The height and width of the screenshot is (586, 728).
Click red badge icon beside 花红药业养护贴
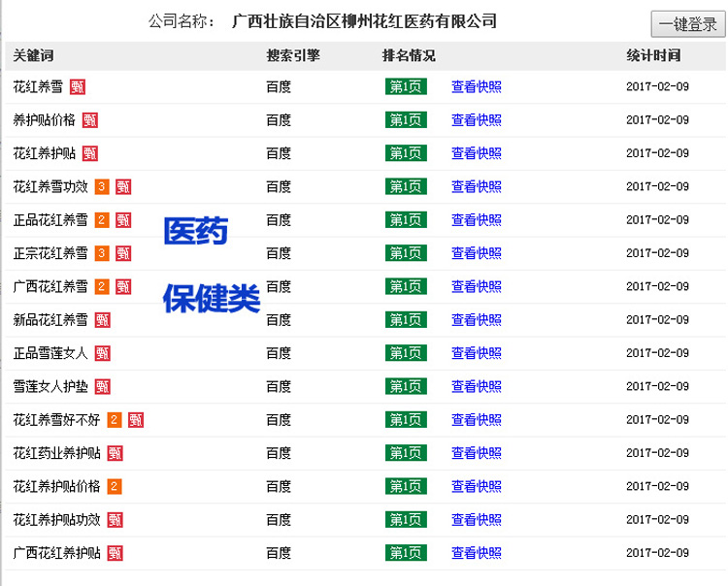pos(116,453)
